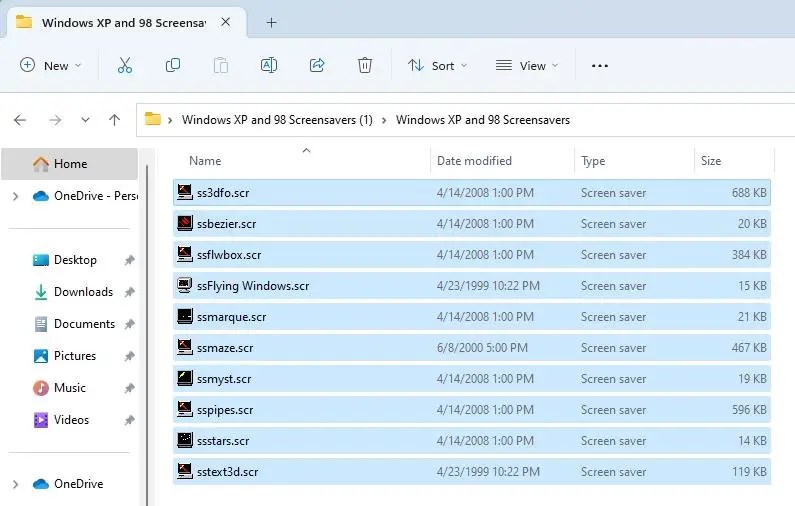Click the pin icon next to Desktop

pyautogui.click(x=129, y=260)
